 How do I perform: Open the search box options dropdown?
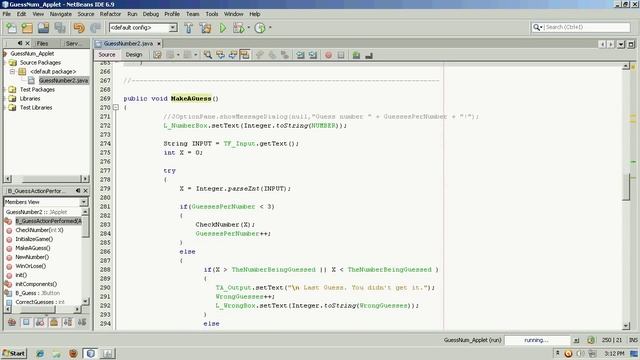[538, 27]
